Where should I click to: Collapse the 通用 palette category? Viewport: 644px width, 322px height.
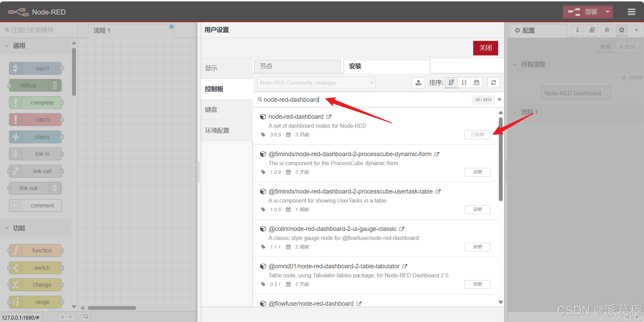(x=35, y=46)
